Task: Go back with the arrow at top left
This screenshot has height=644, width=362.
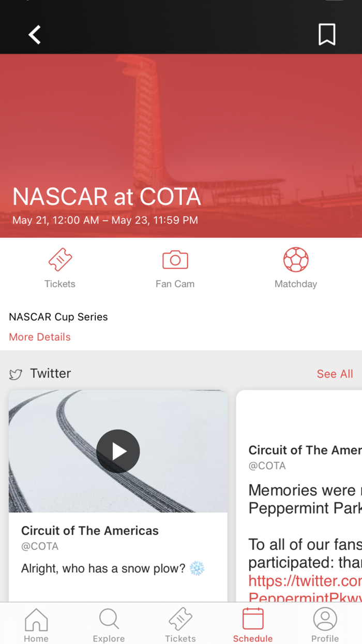Action: (34, 34)
